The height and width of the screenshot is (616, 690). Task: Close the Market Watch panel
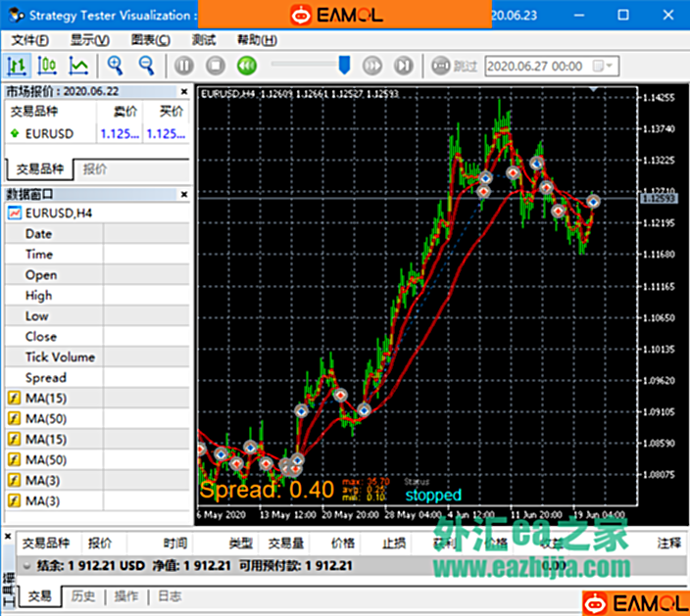coord(182,91)
